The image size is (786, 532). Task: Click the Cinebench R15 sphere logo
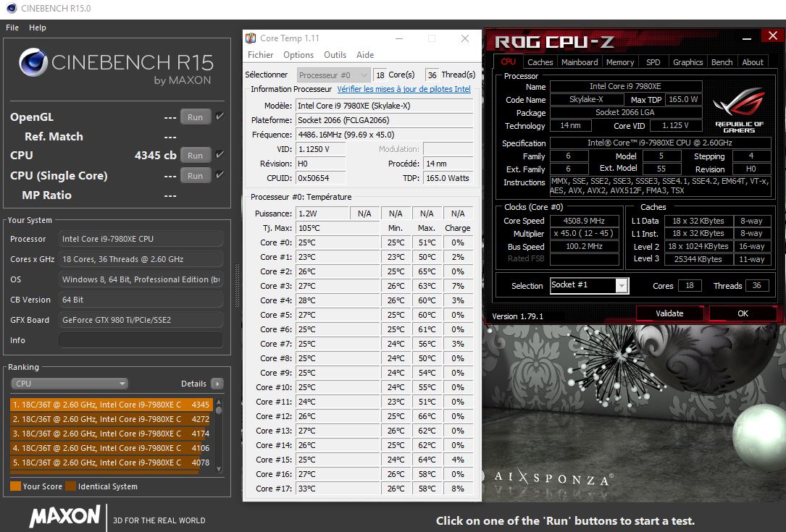33,62
